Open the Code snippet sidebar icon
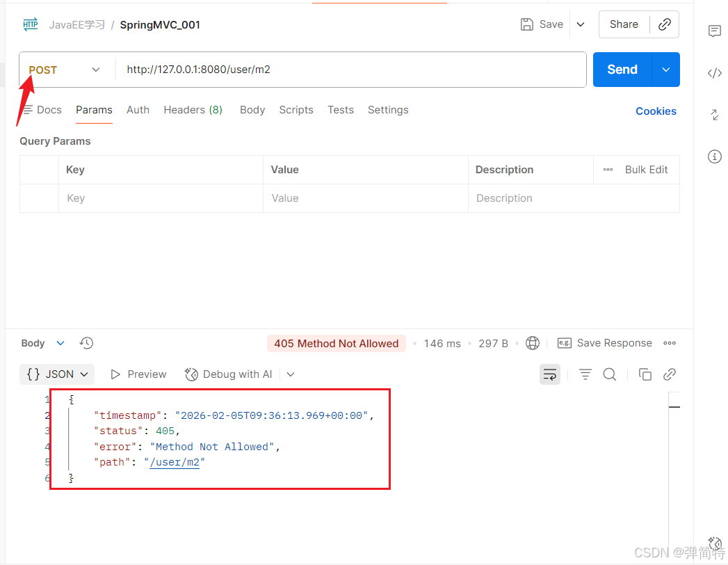This screenshot has width=728, height=565. point(715,73)
